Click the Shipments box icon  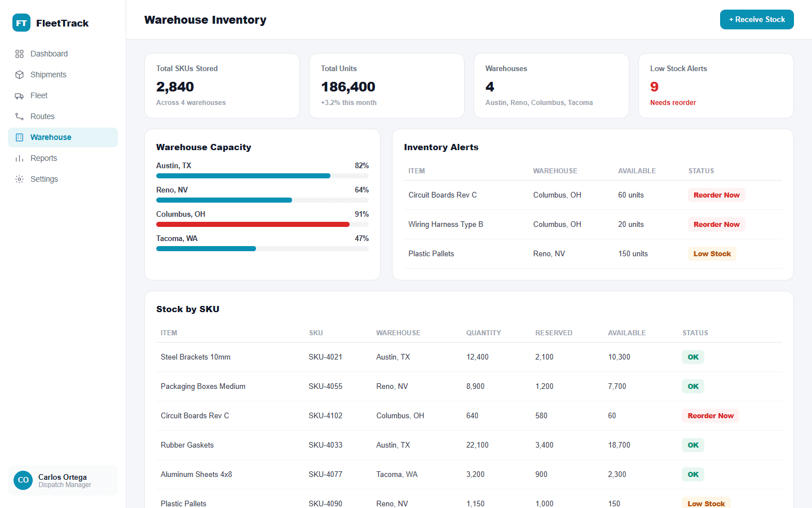19,75
